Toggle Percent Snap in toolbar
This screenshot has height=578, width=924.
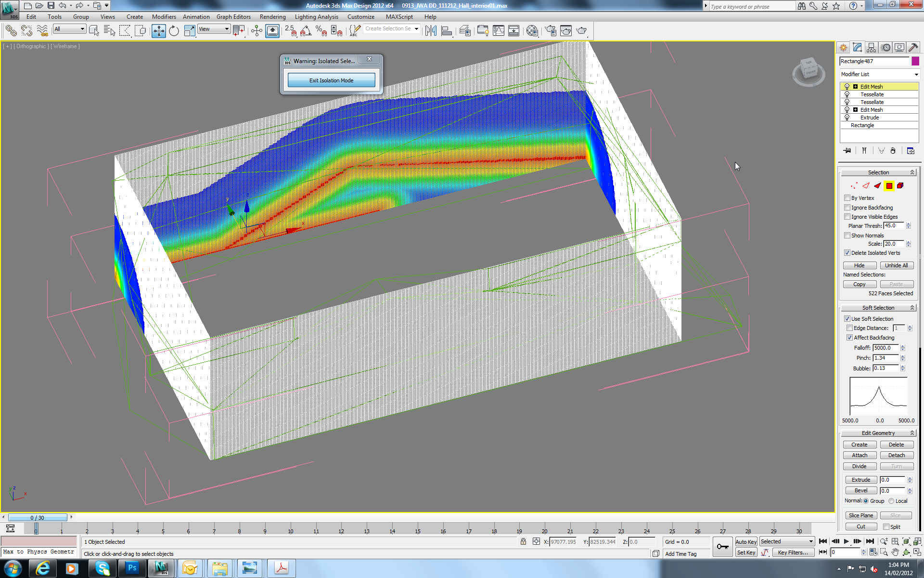321,31
